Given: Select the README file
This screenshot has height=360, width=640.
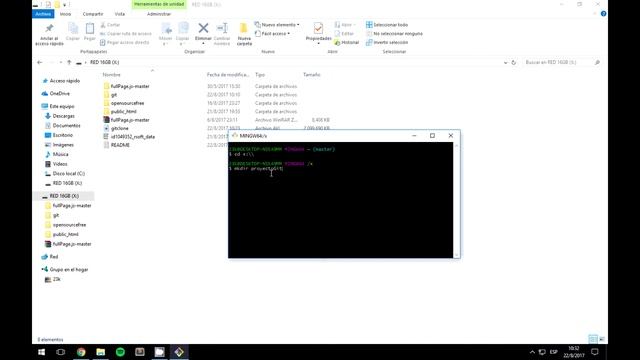Looking at the screenshot, I should coord(120,145).
